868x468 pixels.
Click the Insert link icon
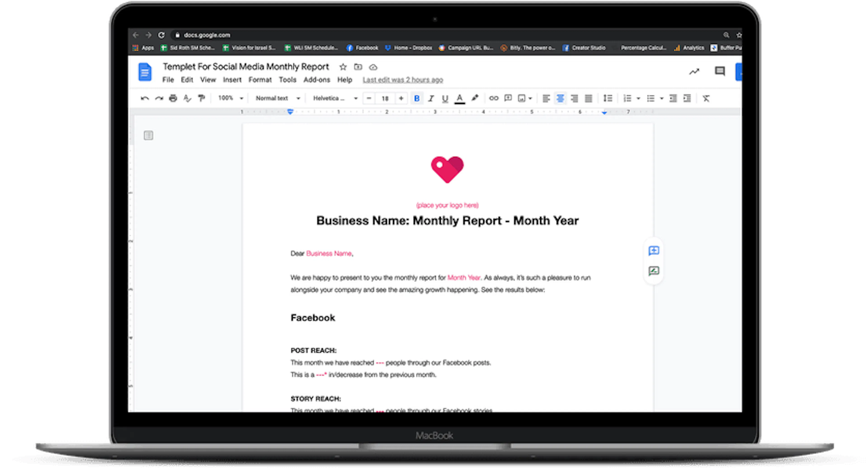tap(494, 98)
